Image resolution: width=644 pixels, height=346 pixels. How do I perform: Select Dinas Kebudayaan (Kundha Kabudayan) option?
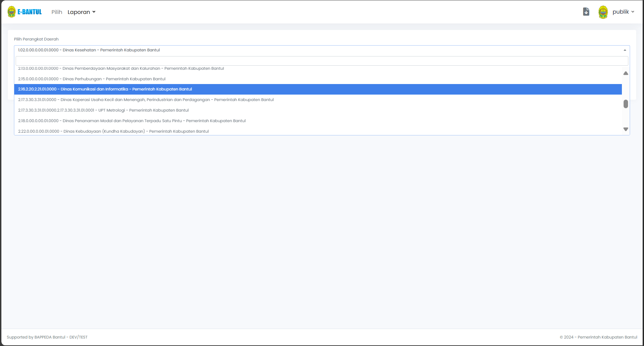[318, 131]
